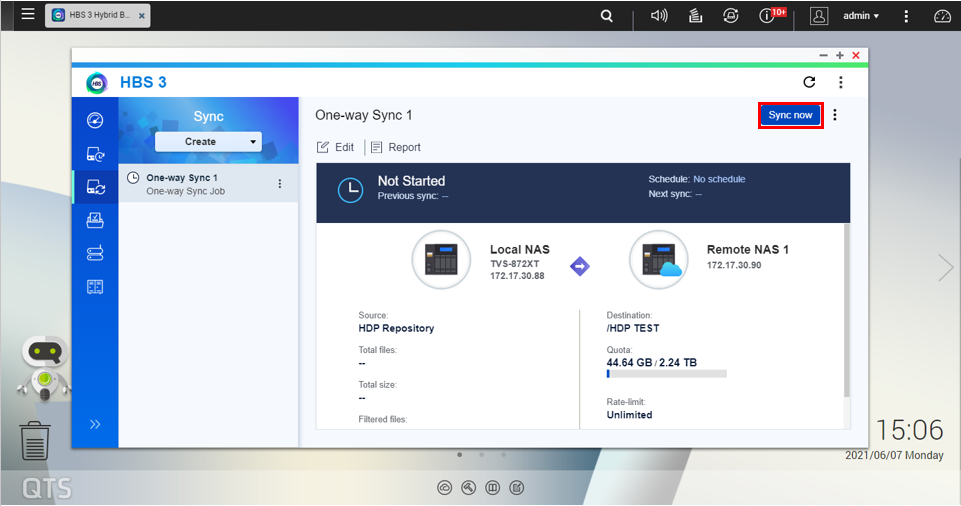
Task: Select the HBS 3 Hybrid Backup taskbar tab
Action: (98, 16)
